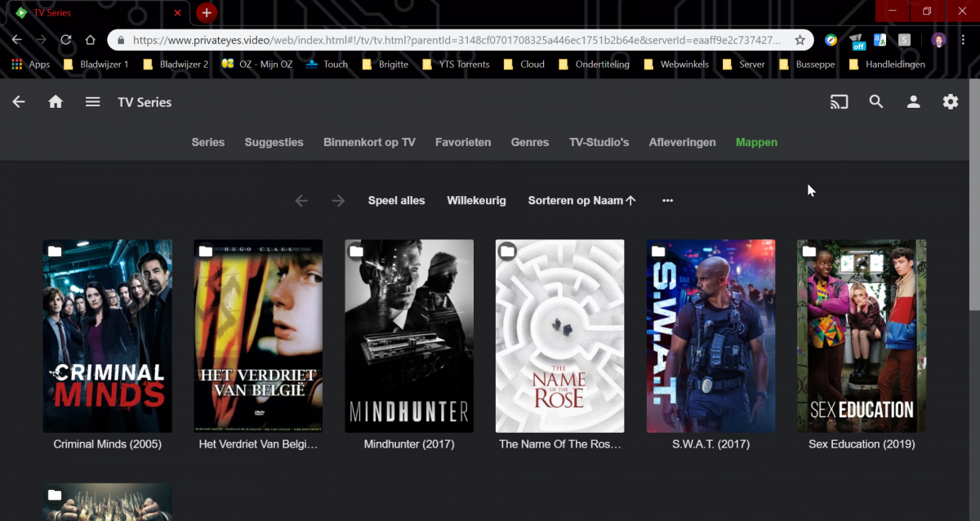The image size is (980, 521).
Task: Open the Ondertiteling bookmark folder
Action: tap(594, 65)
